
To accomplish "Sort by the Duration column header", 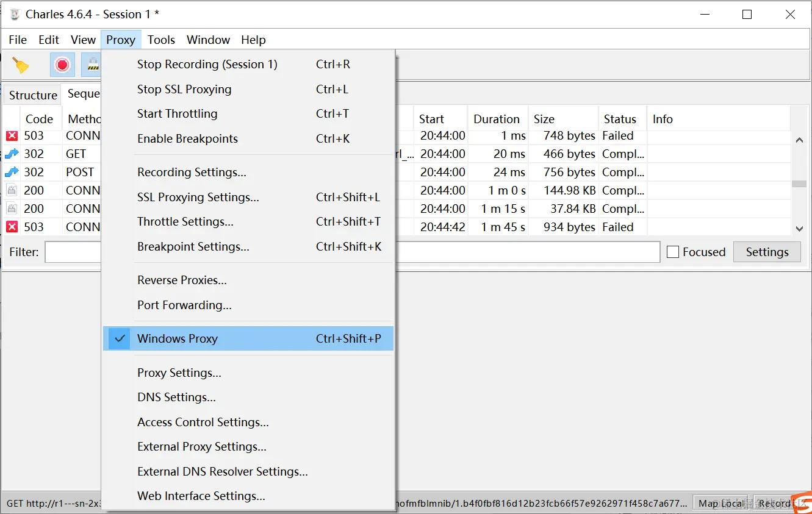I will tap(497, 119).
